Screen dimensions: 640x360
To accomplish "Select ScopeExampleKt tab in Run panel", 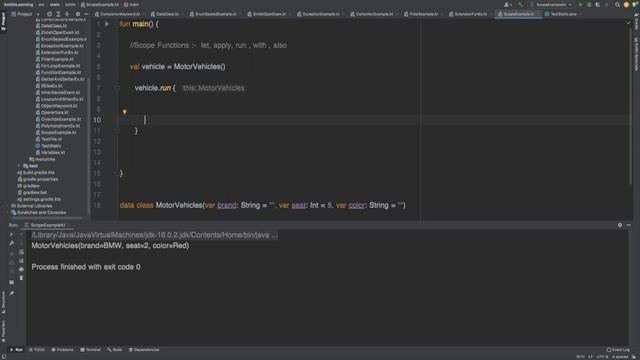I will click(x=46, y=225).
